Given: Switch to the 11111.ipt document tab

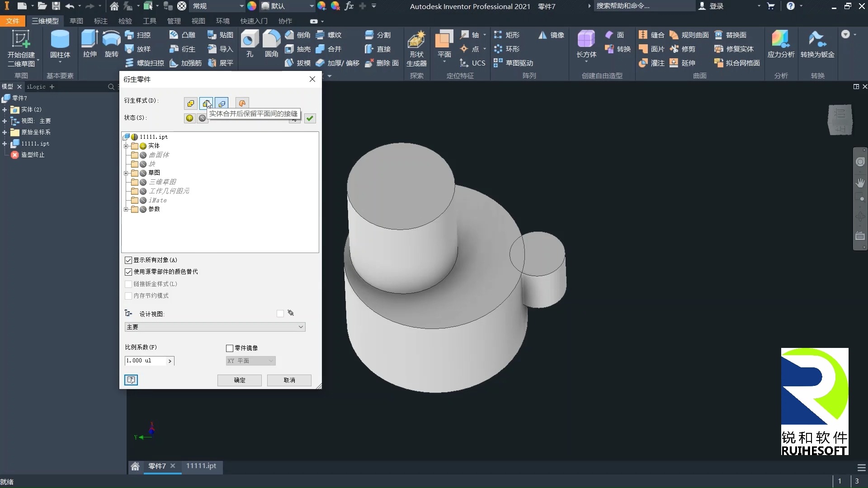Looking at the screenshot, I should 201,466.
